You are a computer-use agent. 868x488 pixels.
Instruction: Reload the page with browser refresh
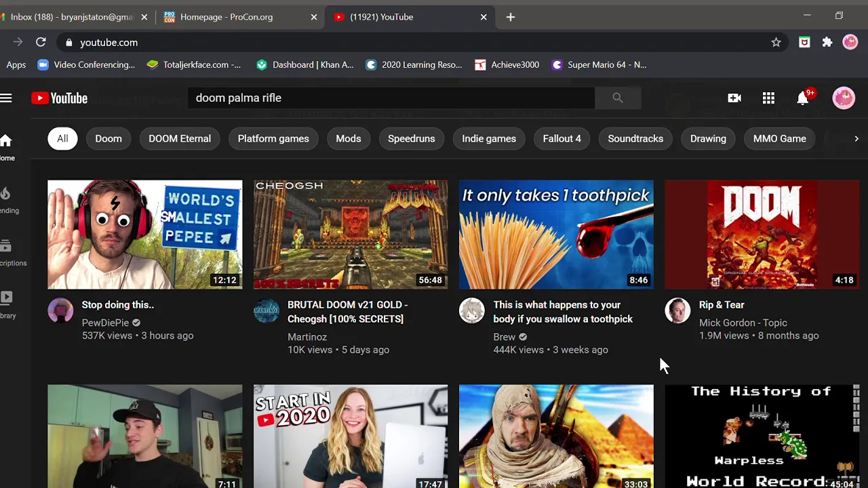(41, 42)
